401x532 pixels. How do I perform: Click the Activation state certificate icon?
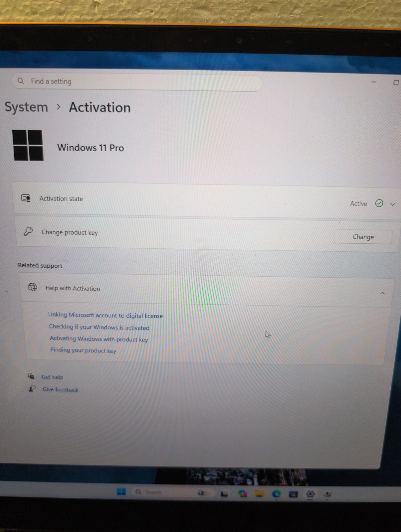click(x=26, y=198)
